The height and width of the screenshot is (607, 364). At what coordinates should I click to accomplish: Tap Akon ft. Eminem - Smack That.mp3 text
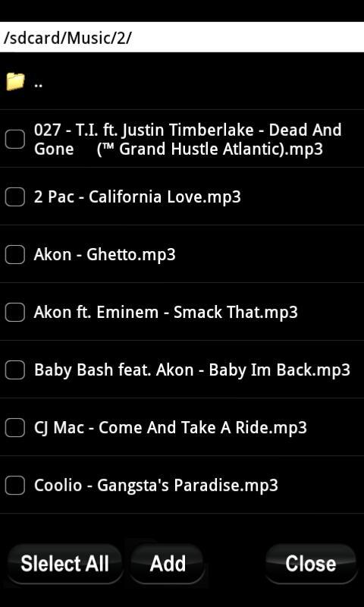pyautogui.click(x=165, y=313)
